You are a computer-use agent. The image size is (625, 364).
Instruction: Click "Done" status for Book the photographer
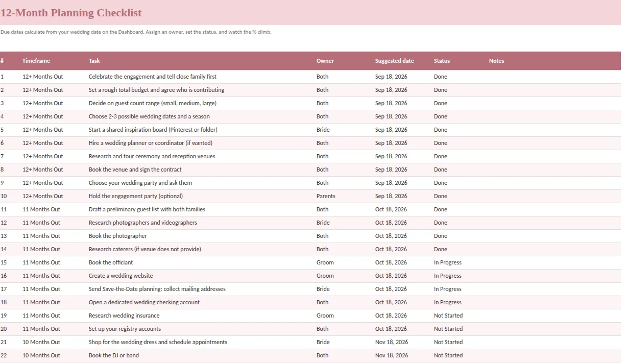[441, 236]
